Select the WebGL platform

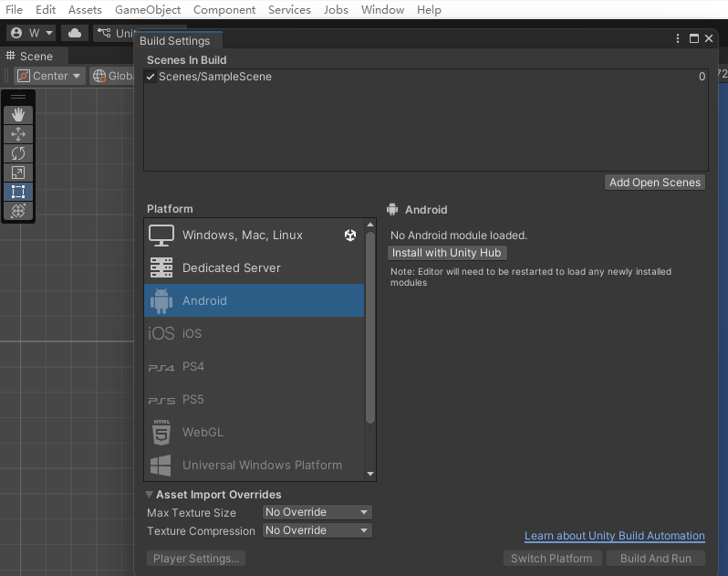254,432
